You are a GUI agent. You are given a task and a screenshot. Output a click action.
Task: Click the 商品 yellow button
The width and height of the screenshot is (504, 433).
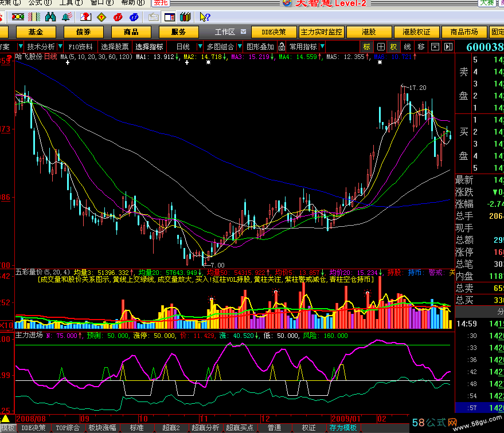coord(131,32)
